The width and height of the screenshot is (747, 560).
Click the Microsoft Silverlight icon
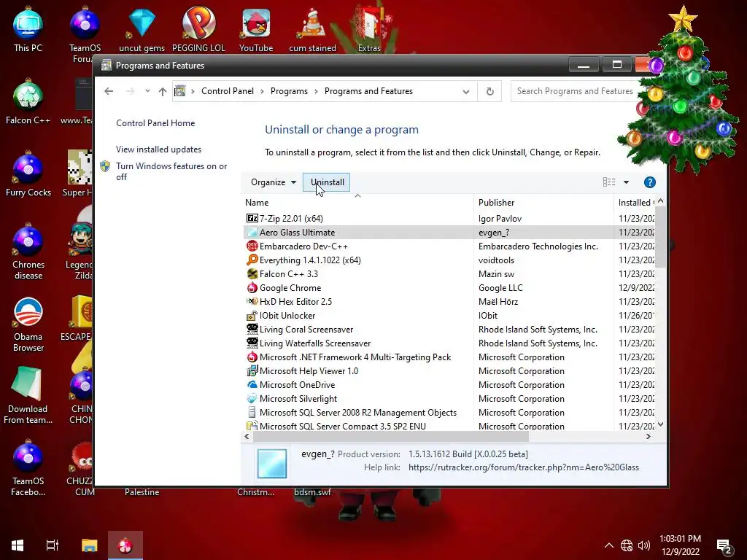(x=252, y=398)
